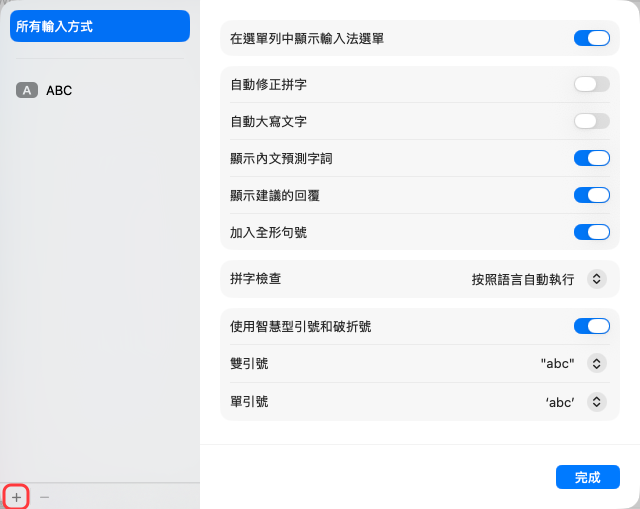Disable 使用智慧型引號和破折號 switch
The width and height of the screenshot is (640, 509).
pyautogui.click(x=592, y=326)
